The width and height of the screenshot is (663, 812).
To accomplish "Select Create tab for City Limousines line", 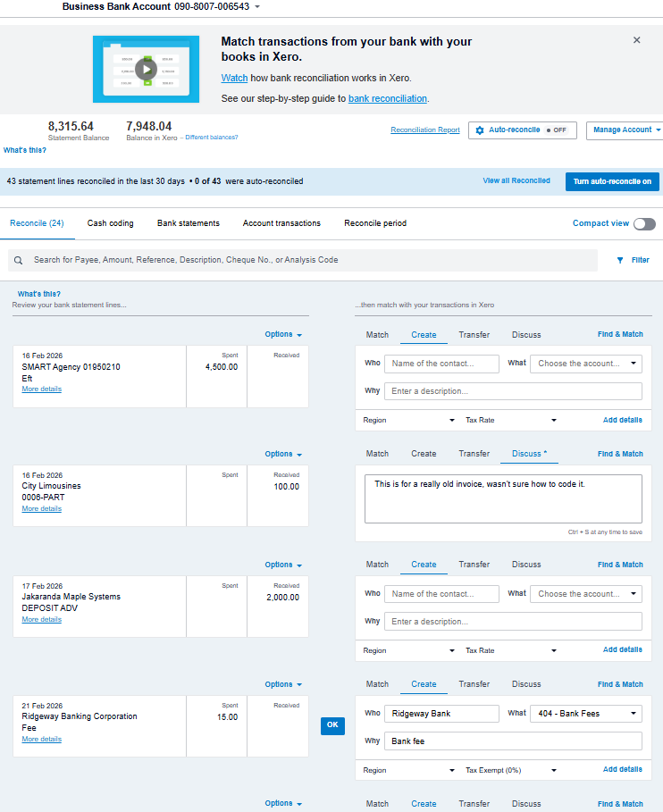I will point(424,454).
